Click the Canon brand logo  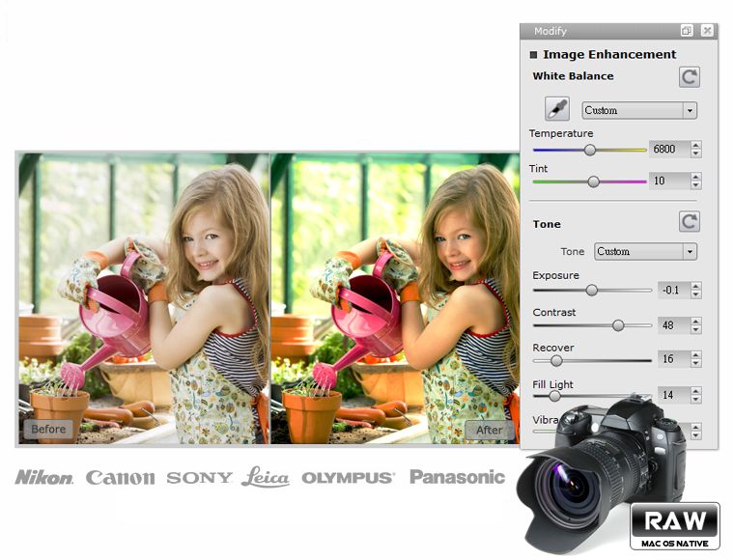click(121, 478)
